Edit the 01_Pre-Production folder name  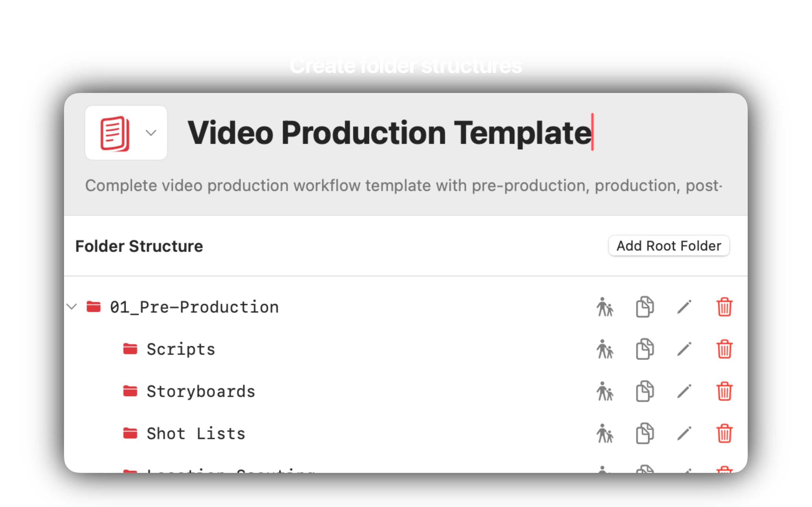point(684,307)
